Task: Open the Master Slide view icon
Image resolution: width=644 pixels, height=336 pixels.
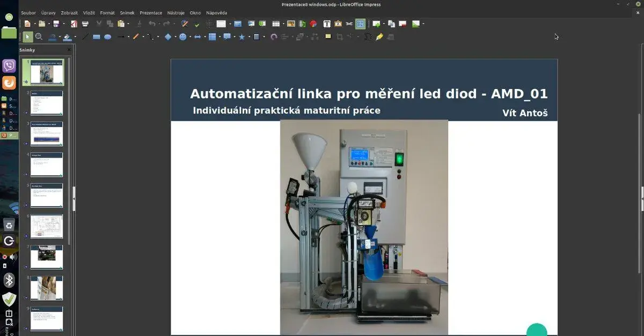Action: [238, 24]
